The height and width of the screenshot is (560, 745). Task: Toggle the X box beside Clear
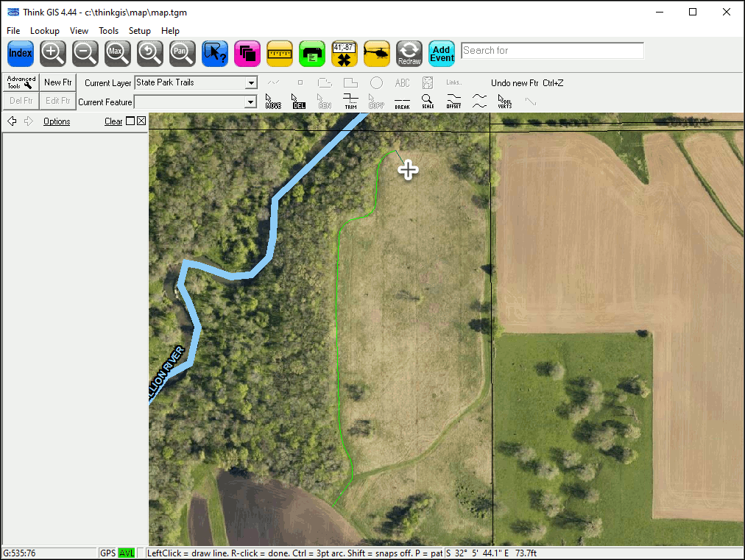pyautogui.click(x=141, y=121)
